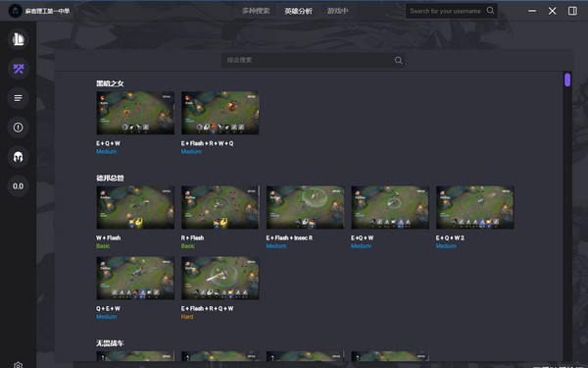Open settings gear at sidebar bottom
Screen dimensions: 588x368
coord(18,365)
